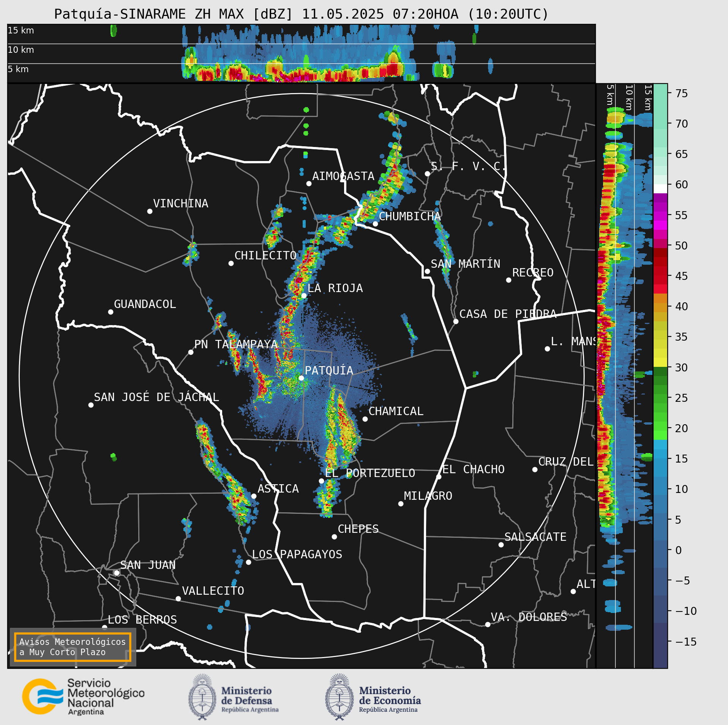This screenshot has height=725, width=728.
Task: Click the PATQUÍA radar site marker
Action: click(x=301, y=378)
